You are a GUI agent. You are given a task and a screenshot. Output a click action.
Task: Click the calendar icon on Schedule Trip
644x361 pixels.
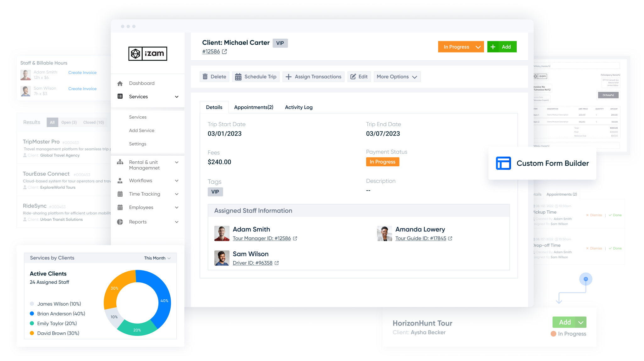[238, 77]
